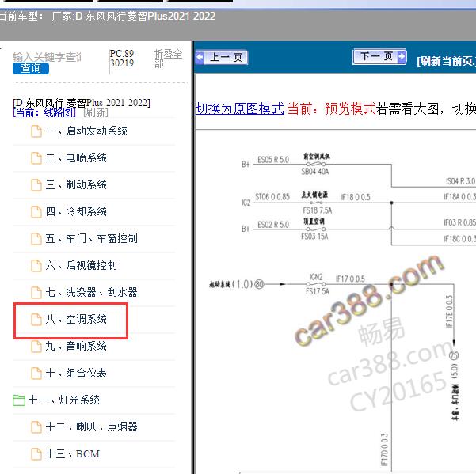This screenshot has width=476, height=474.
Task: Click 折叠全部 to collapse all
Action: click(168, 59)
